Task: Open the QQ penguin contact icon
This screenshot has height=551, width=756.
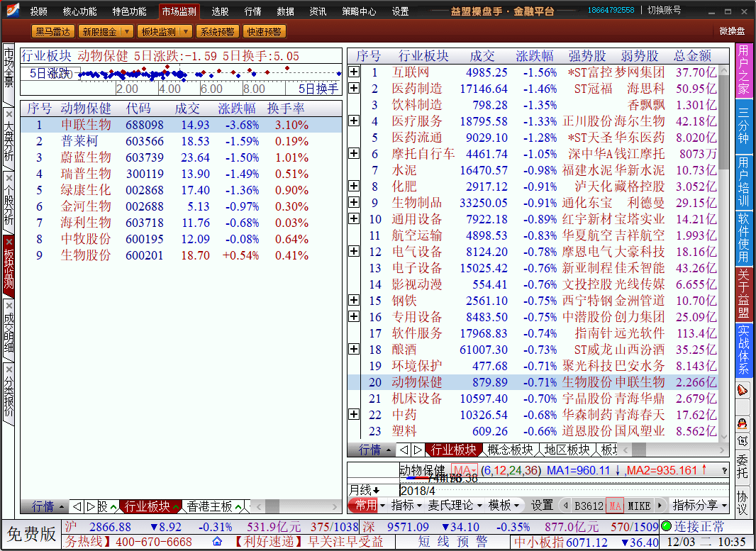Action: coord(743,424)
